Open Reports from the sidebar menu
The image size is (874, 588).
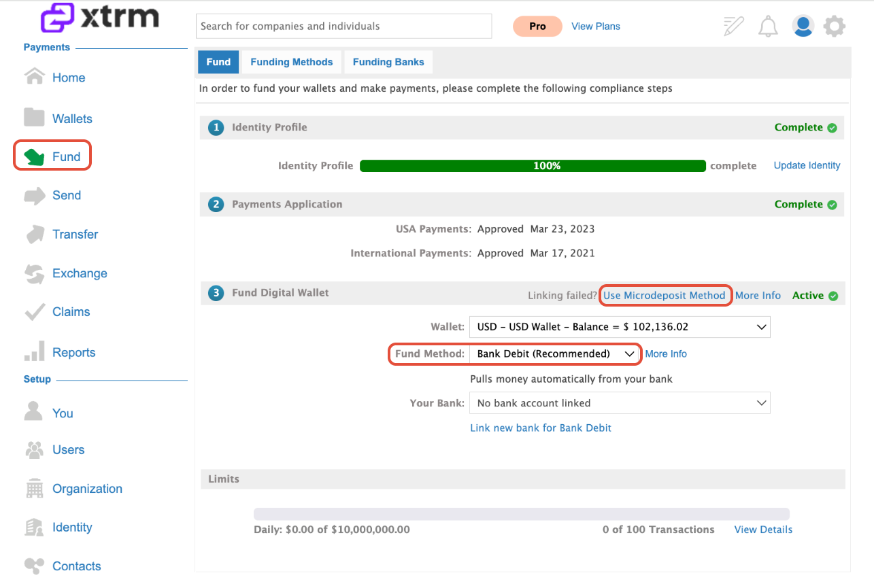(x=74, y=353)
